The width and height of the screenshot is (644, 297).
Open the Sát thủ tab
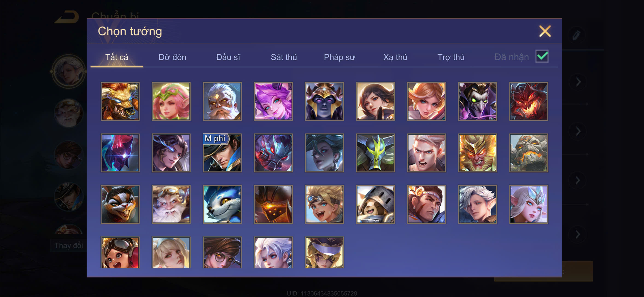pos(284,57)
